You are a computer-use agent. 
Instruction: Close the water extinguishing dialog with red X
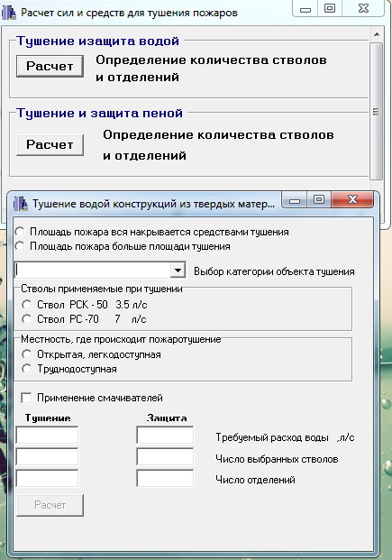pyautogui.click(x=352, y=199)
